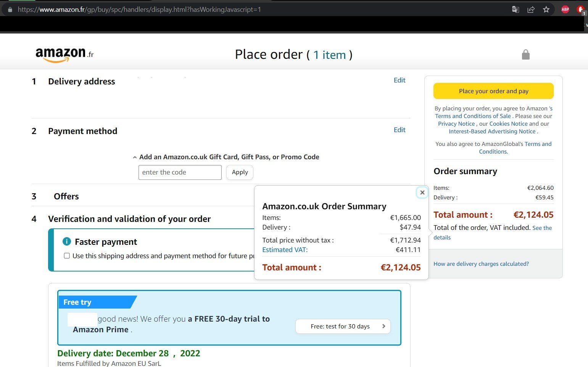Click the 'Estimated VAT:' link in the popup

(x=285, y=250)
